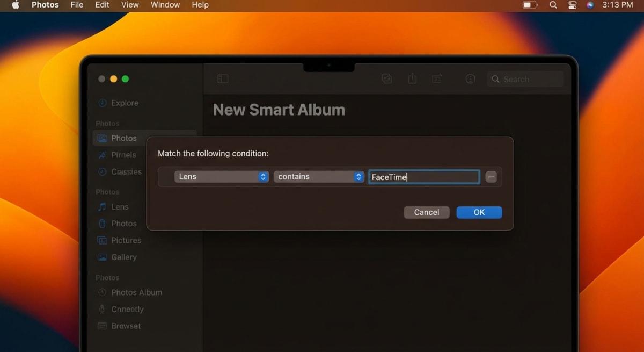Click the Explore icon in the sidebar

pyautogui.click(x=118, y=103)
